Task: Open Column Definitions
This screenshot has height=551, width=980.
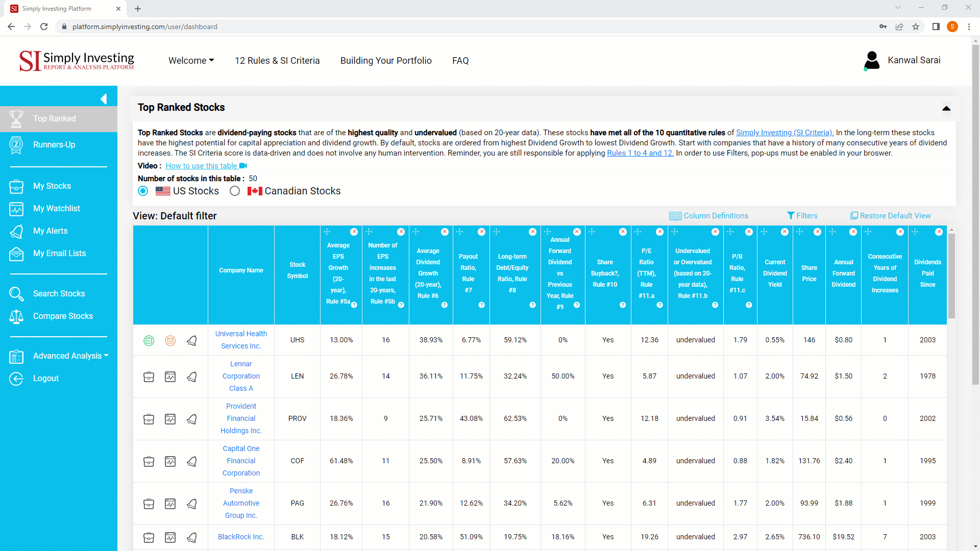Action: (708, 216)
